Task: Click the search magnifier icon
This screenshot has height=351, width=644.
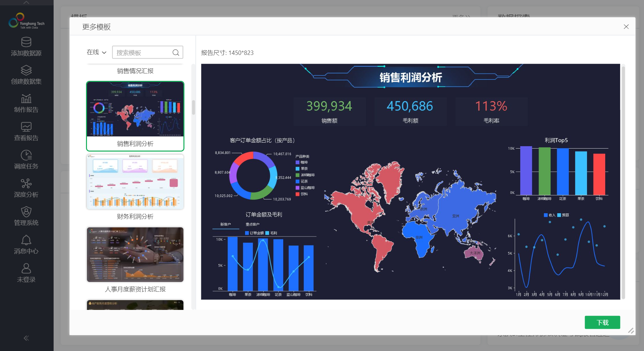Action: click(x=176, y=53)
